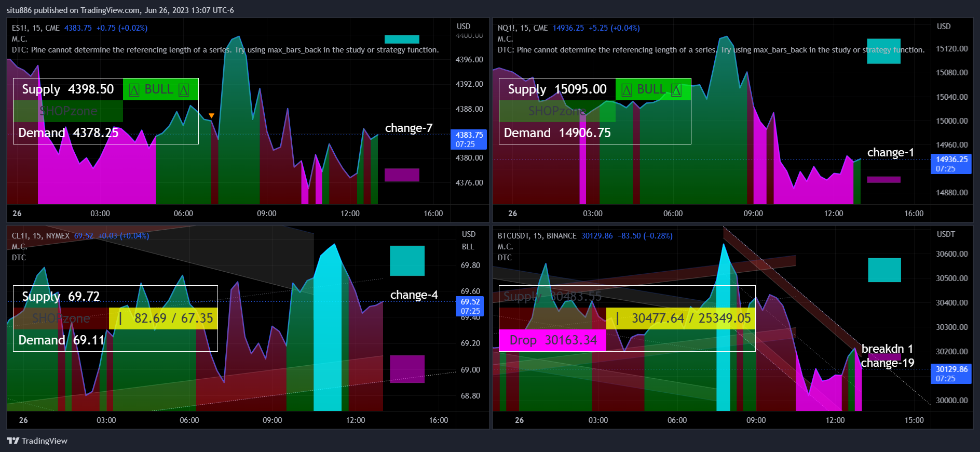This screenshot has height=452, width=980.
Task: Click 03:00 on the NQ1! time axis
Action: 593,214
